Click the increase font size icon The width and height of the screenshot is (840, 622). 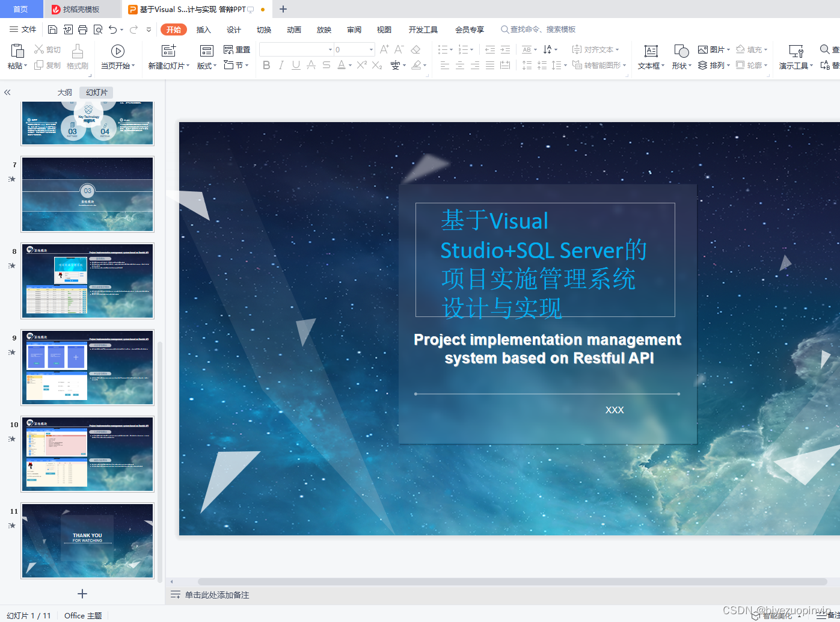384,49
